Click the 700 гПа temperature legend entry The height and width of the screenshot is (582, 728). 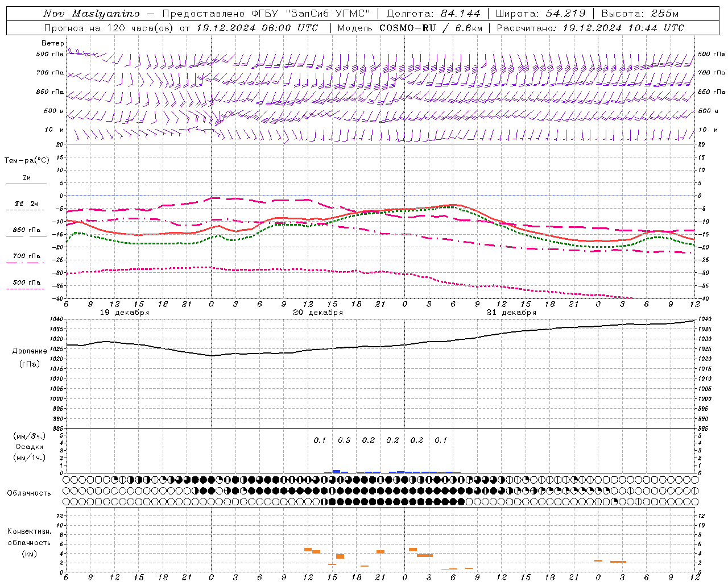coord(27,256)
